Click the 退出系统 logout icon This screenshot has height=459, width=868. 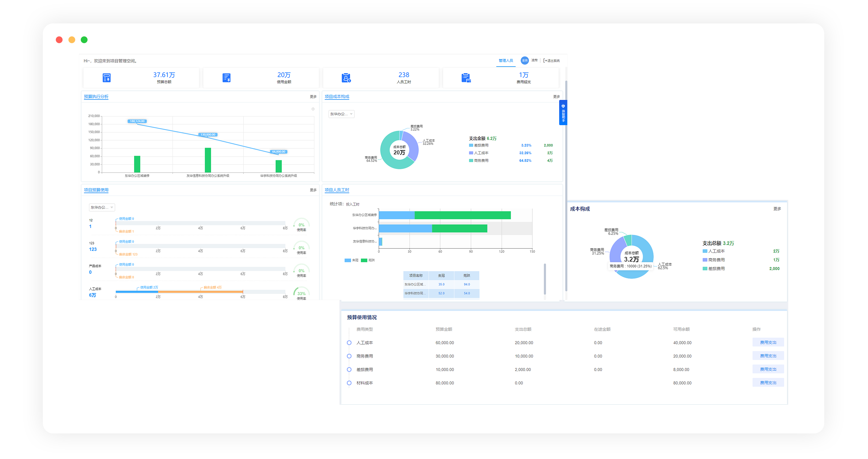[x=545, y=61]
